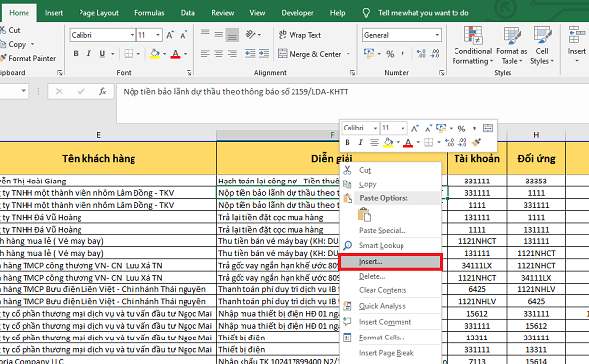Choose Smart Lookup in context menu
Viewport: 589px width, 364px height.
[x=390, y=246]
